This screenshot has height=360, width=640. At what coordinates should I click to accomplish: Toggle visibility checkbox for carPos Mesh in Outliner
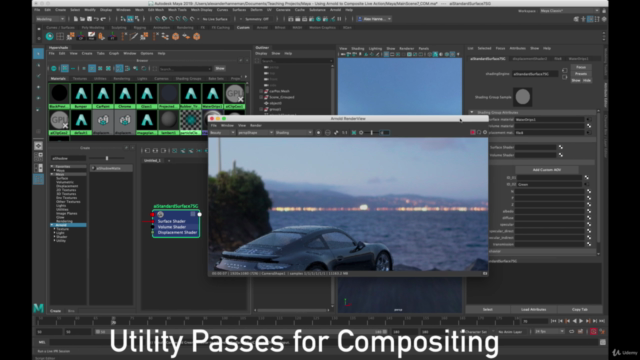[261, 91]
